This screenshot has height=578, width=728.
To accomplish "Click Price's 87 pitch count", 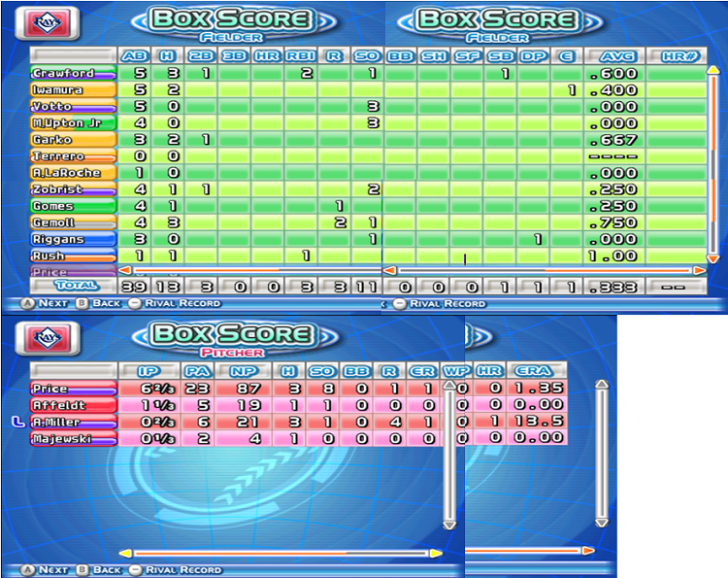I will (248, 389).
